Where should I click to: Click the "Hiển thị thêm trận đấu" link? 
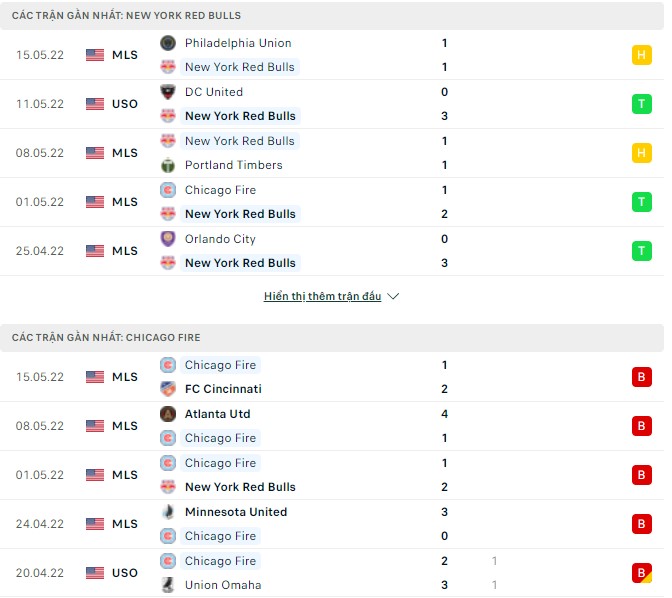[x=322, y=297]
